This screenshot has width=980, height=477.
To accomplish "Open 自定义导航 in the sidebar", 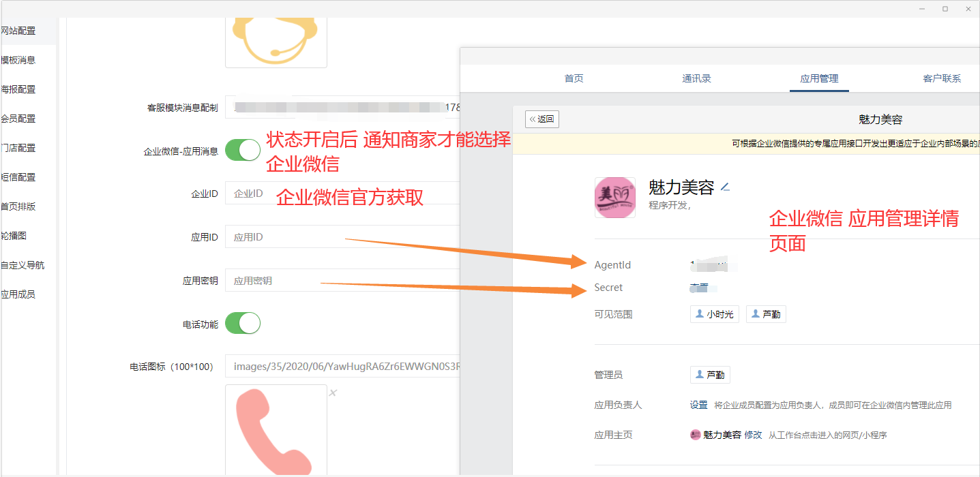I will 23,265.
